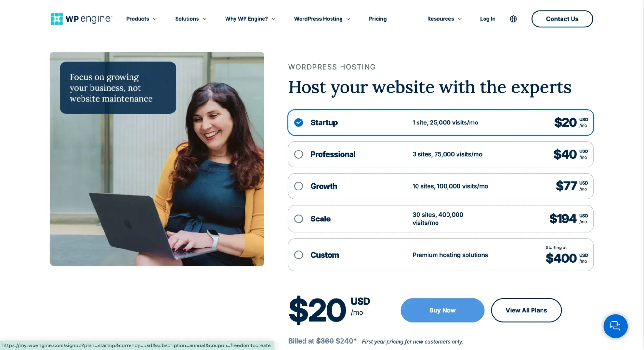Expand Solutions navigation menu
644x350 pixels.
[x=191, y=19]
